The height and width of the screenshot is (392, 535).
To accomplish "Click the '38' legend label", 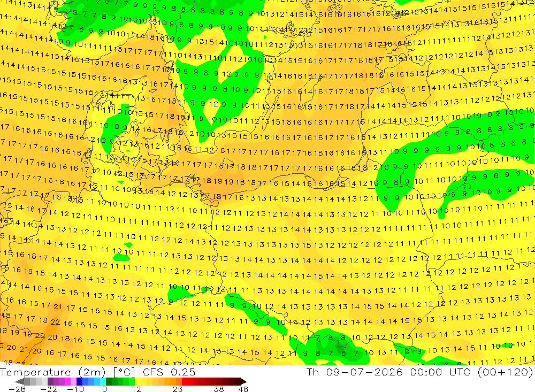I will coord(219,389).
